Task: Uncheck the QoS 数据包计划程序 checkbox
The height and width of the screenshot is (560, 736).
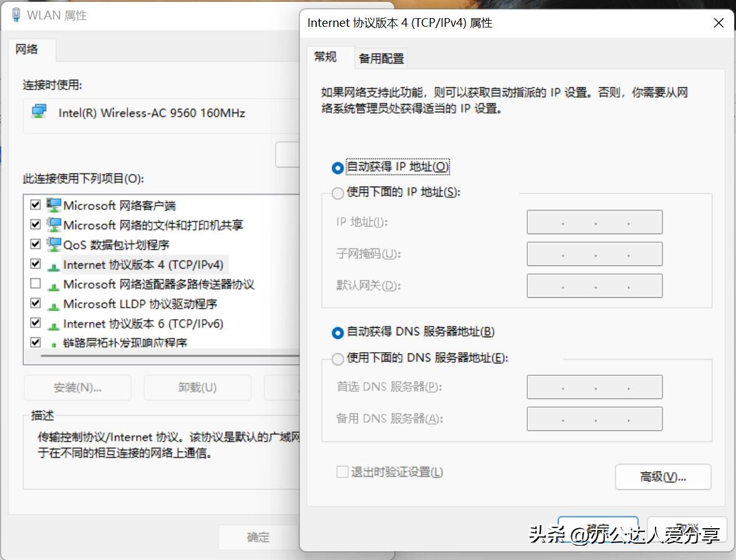Action: pos(36,244)
